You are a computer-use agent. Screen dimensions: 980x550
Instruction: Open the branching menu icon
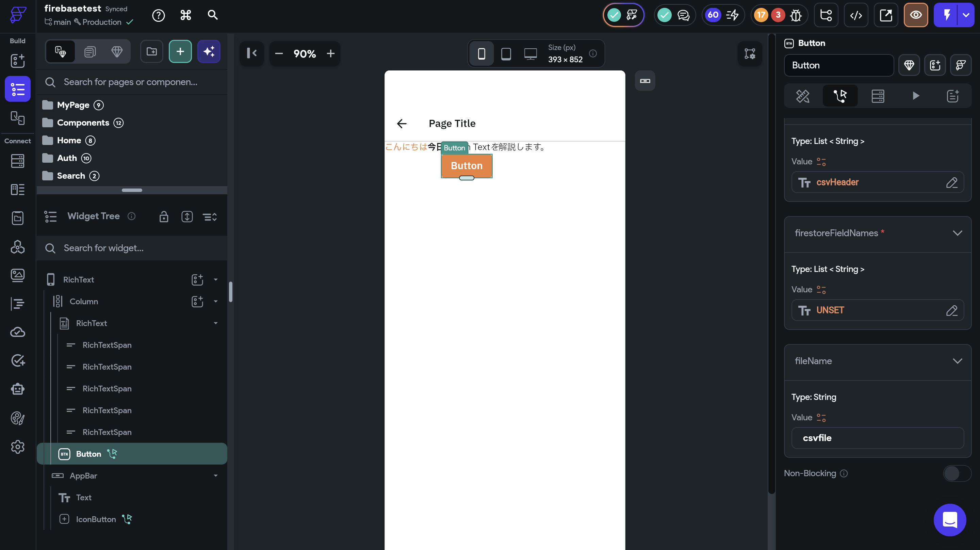(x=826, y=15)
